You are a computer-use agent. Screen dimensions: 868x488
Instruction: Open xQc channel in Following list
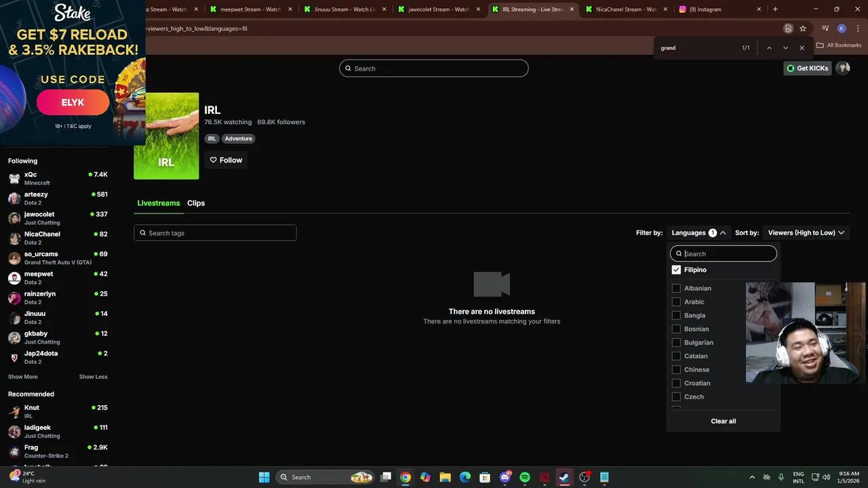click(x=58, y=178)
